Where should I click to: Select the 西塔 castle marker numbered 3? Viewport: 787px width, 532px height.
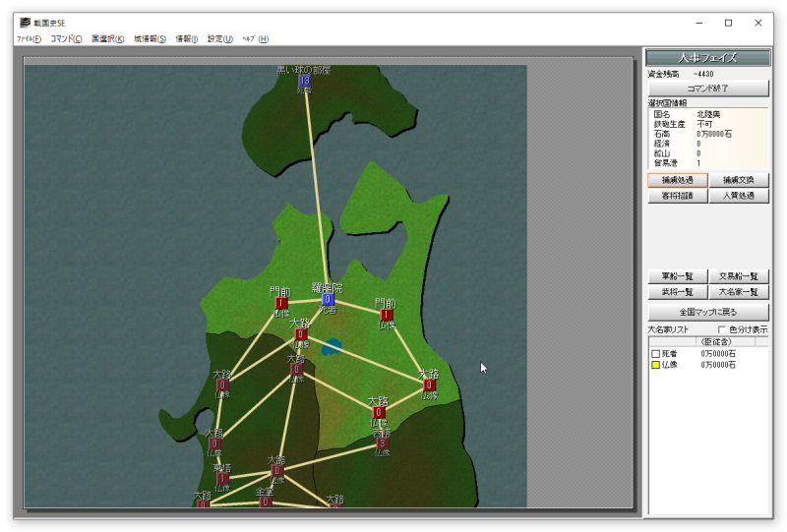383,443
